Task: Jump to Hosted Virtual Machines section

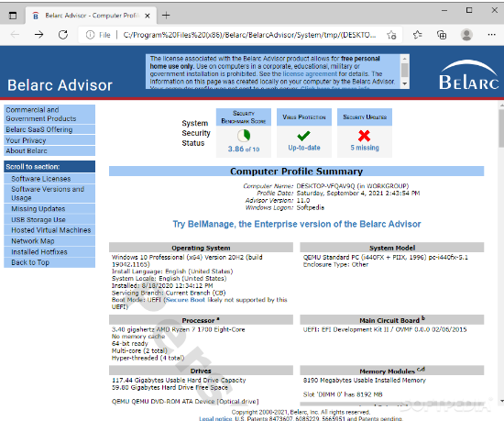Action: pyautogui.click(x=49, y=230)
